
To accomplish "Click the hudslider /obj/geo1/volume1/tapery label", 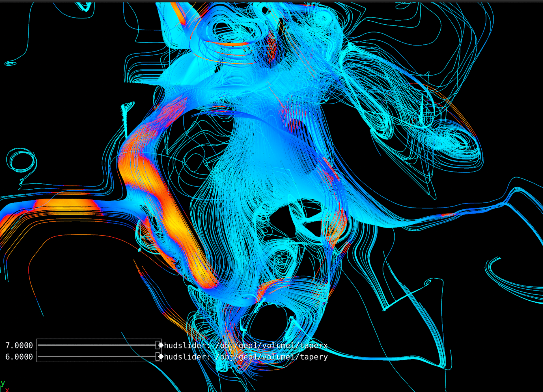I will click(245, 357).
